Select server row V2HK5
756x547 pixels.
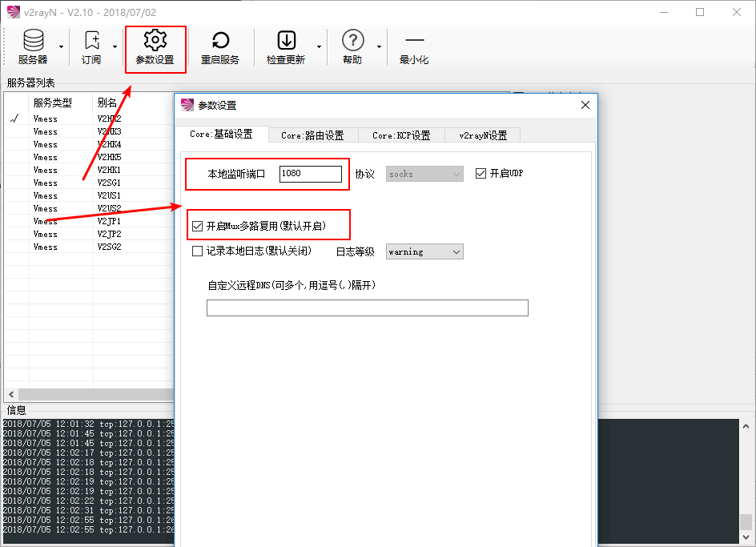(89, 157)
